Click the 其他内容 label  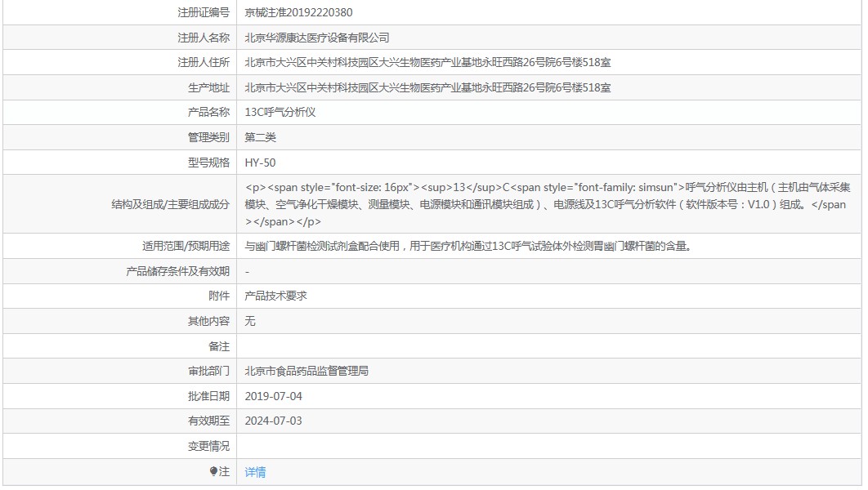click(x=208, y=321)
